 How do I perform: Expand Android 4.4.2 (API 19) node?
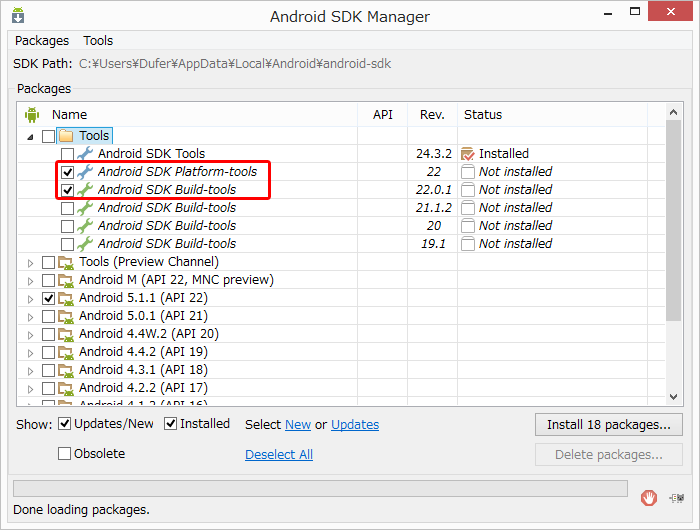coord(30,353)
